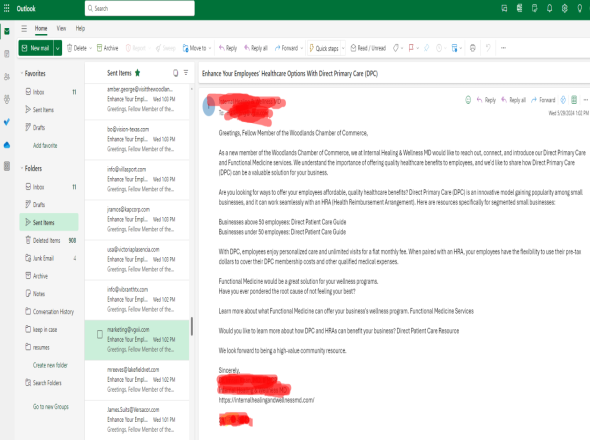Switch to the View tab
Viewport: 590px width, 440px height.
coord(61,28)
